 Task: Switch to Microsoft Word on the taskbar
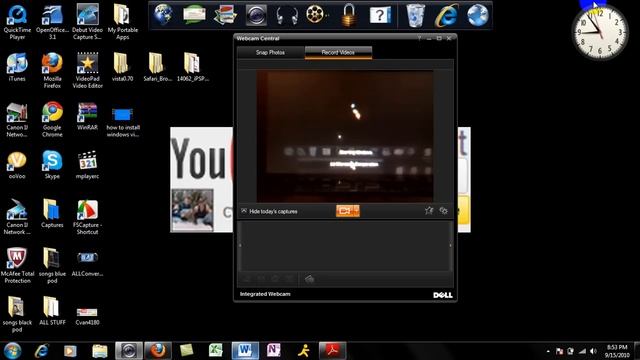click(x=245, y=351)
